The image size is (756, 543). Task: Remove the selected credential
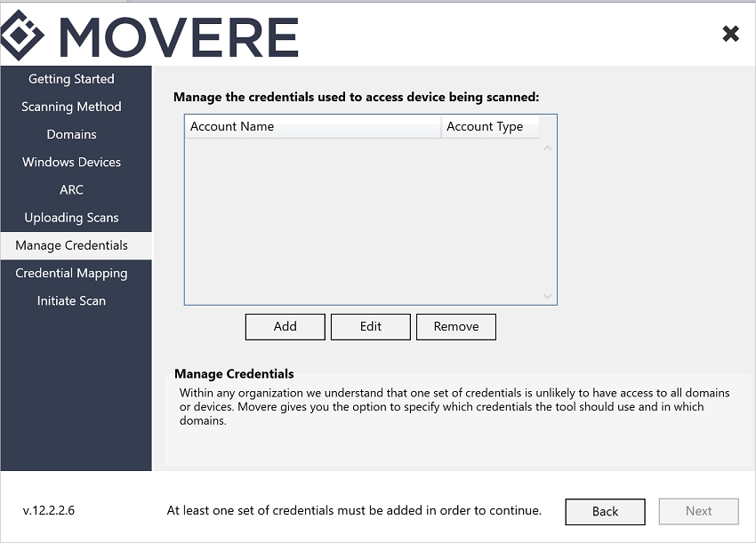click(455, 327)
